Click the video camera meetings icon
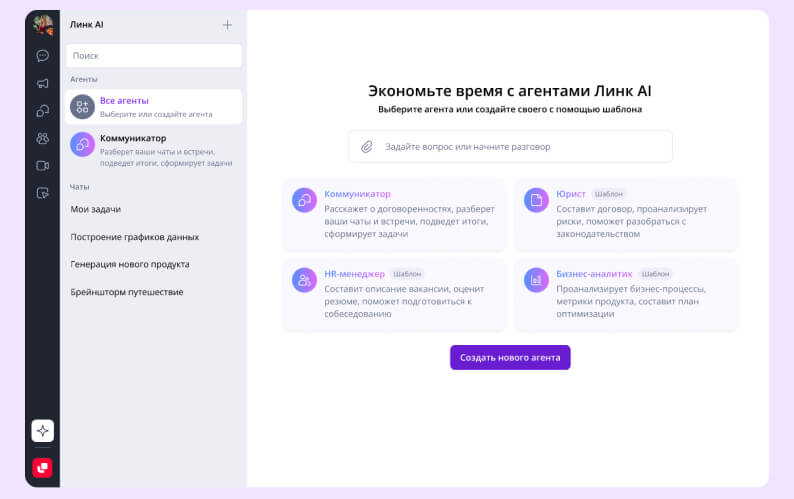Screen dimensions: 794x499 coord(42,166)
